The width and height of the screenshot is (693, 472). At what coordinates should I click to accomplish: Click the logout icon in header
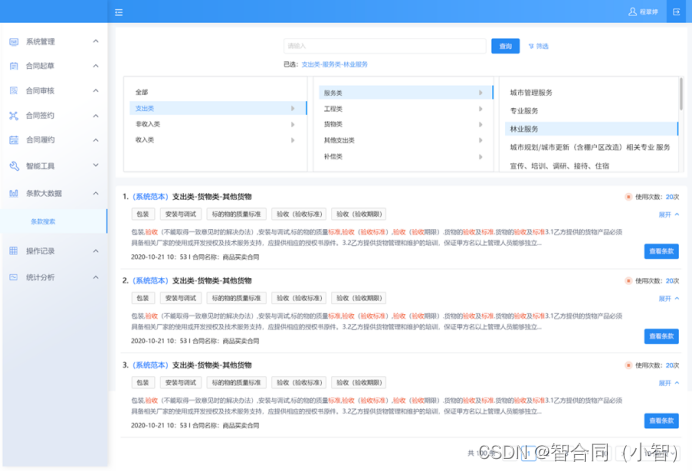pos(676,12)
